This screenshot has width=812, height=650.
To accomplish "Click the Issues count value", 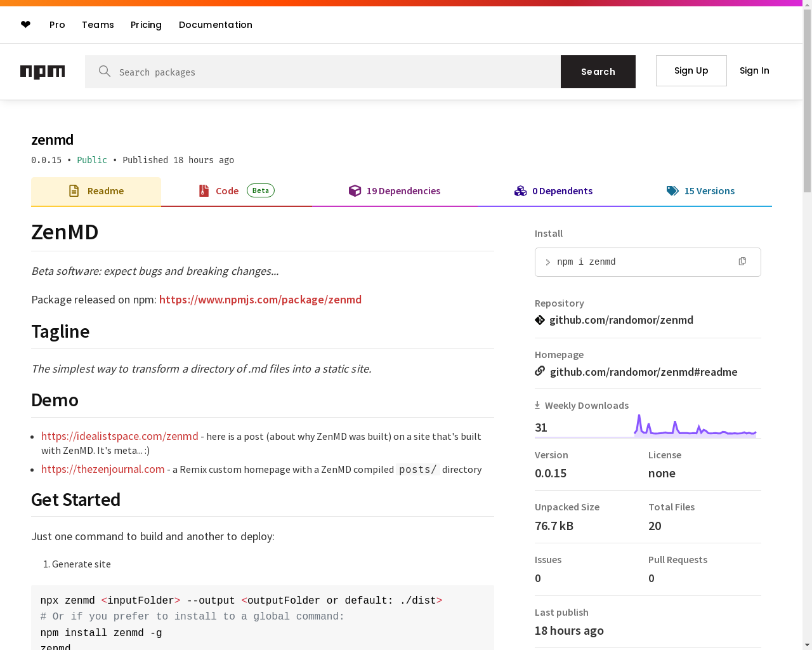I will tap(538, 578).
